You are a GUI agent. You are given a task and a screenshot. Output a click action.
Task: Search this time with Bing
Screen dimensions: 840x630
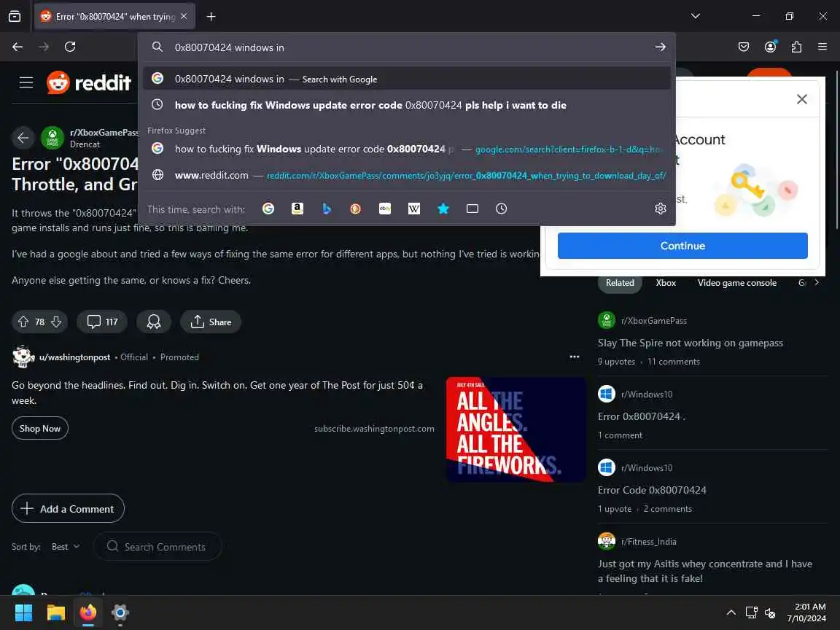coord(326,209)
